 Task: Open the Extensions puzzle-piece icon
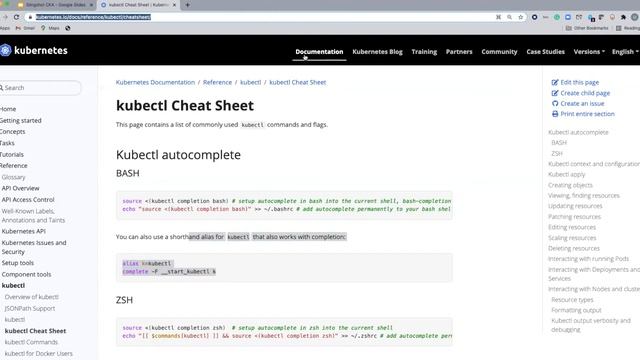click(x=623, y=17)
